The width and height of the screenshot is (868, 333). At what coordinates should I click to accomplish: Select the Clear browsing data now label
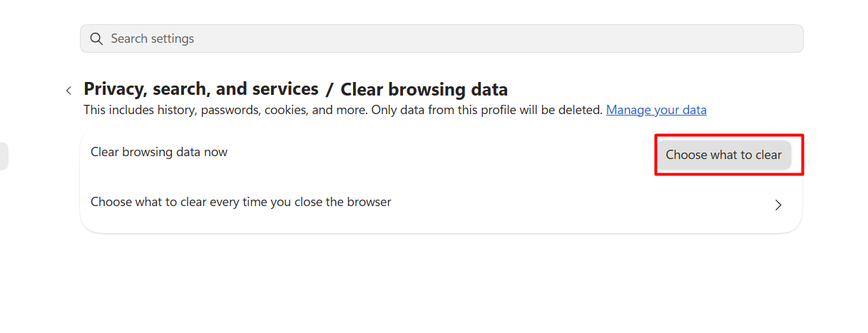pyautogui.click(x=159, y=152)
